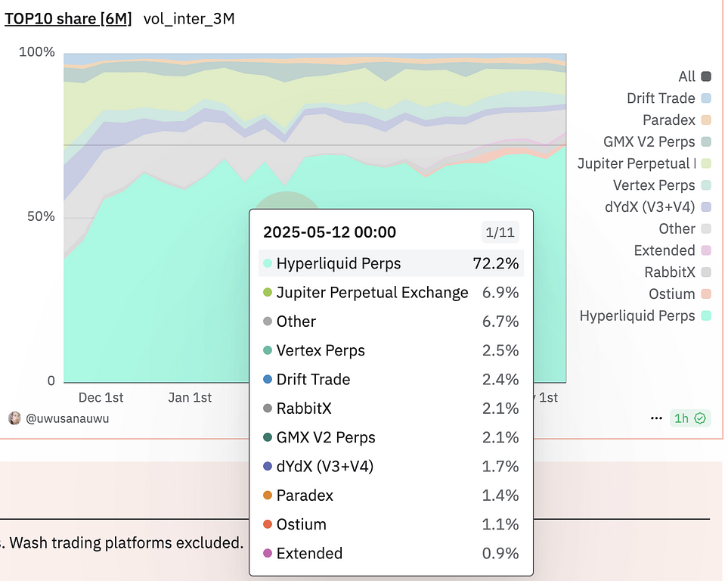Screen dimensions: 728x581
Task: Click the 1/11 tooltip page indicator
Action: click(500, 232)
